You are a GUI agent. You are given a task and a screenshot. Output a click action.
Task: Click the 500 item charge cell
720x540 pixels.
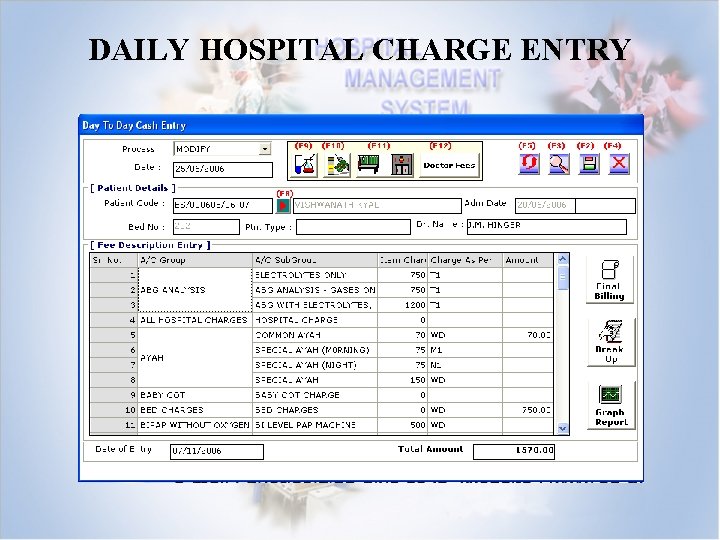tap(403, 425)
